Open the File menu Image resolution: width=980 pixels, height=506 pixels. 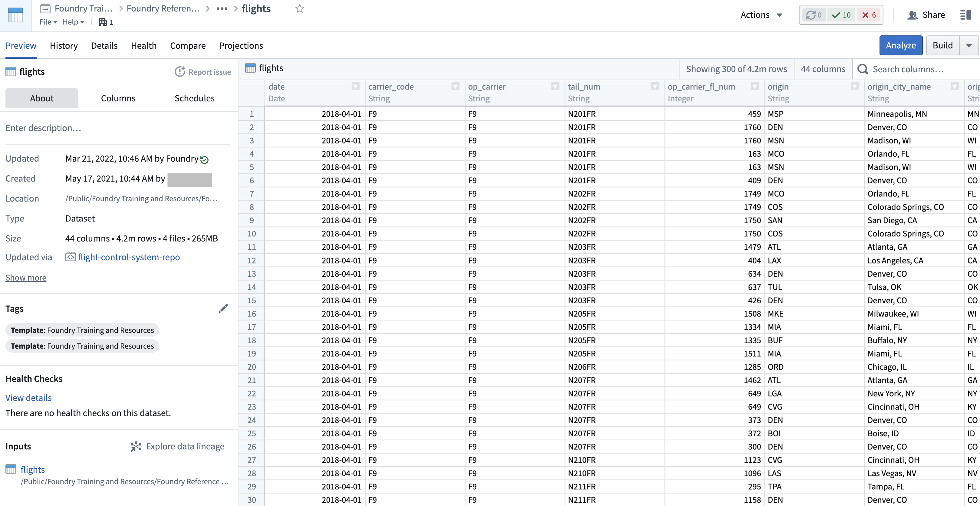[48, 22]
